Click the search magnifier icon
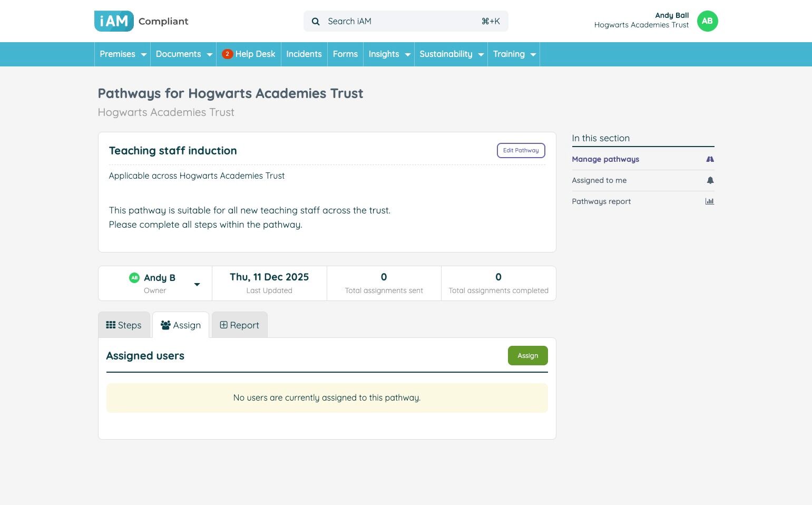The width and height of the screenshot is (812, 505). point(316,22)
